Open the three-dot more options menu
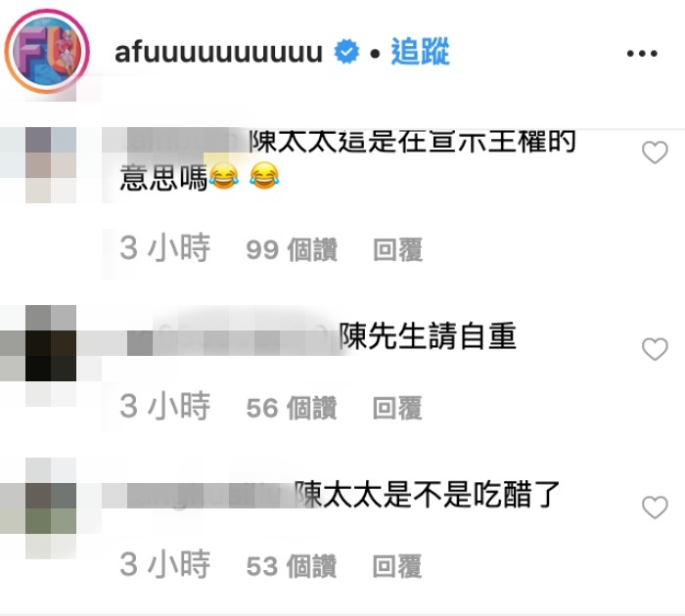This screenshot has height=616, width=685. click(642, 53)
